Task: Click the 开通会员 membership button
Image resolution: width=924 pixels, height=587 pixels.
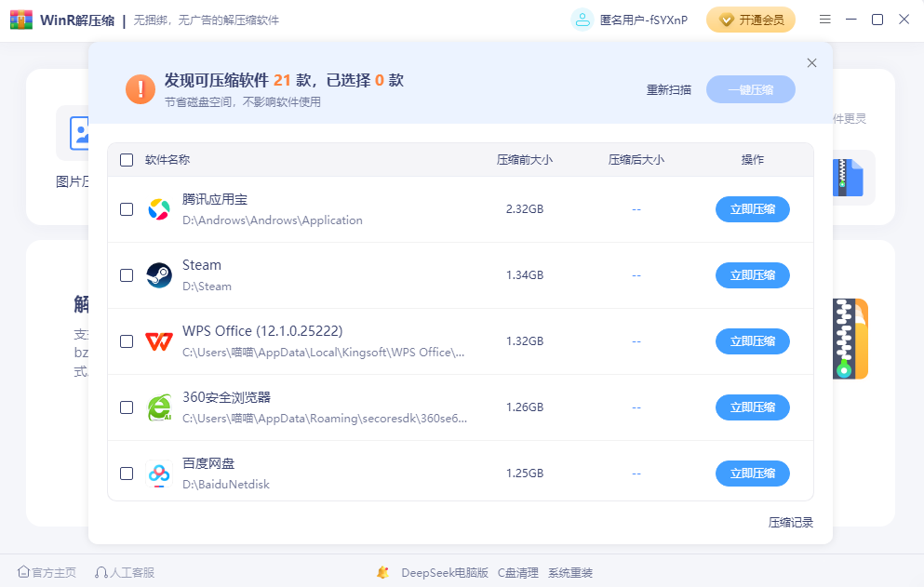Action: tap(751, 20)
